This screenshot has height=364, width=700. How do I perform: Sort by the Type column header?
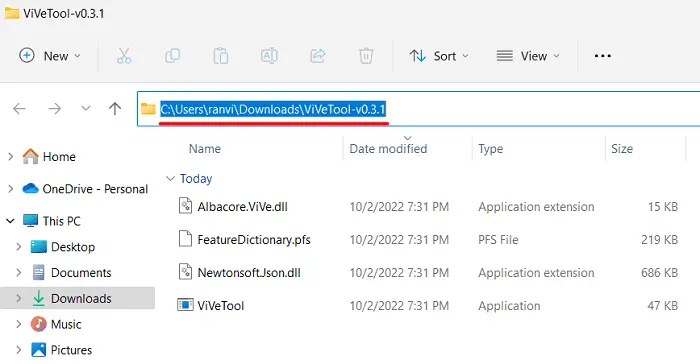(x=491, y=149)
